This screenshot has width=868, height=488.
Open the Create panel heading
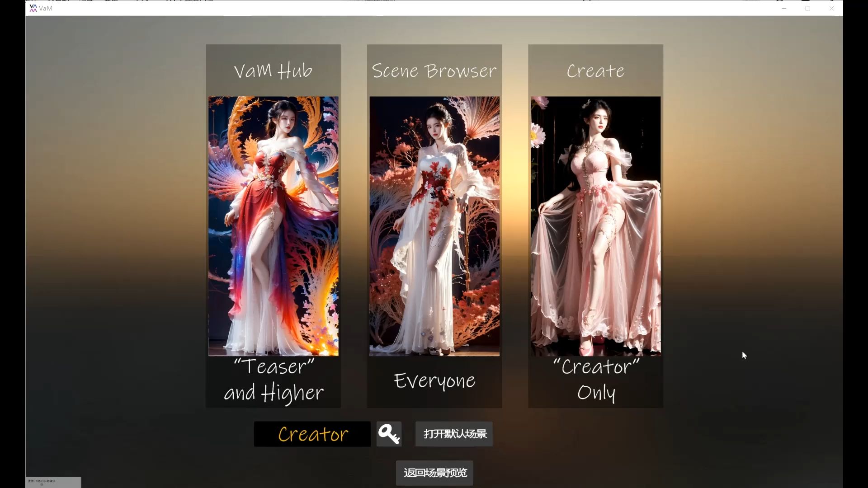pos(595,70)
